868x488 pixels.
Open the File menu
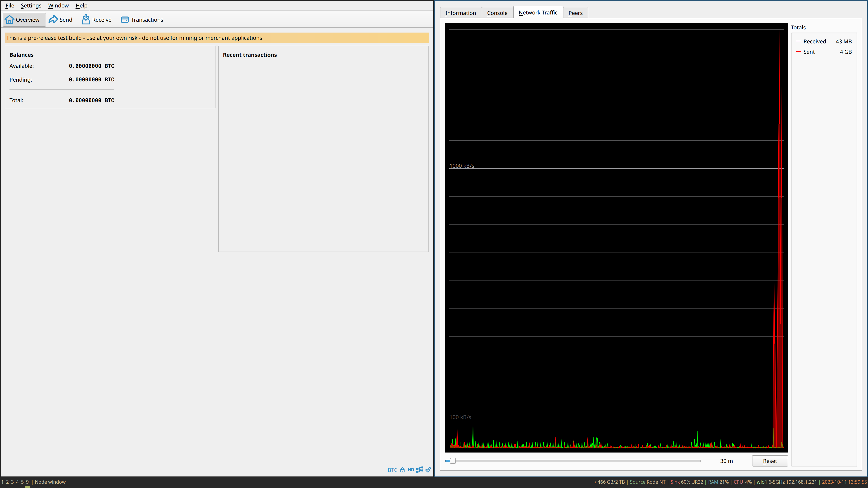[x=9, y=5]
